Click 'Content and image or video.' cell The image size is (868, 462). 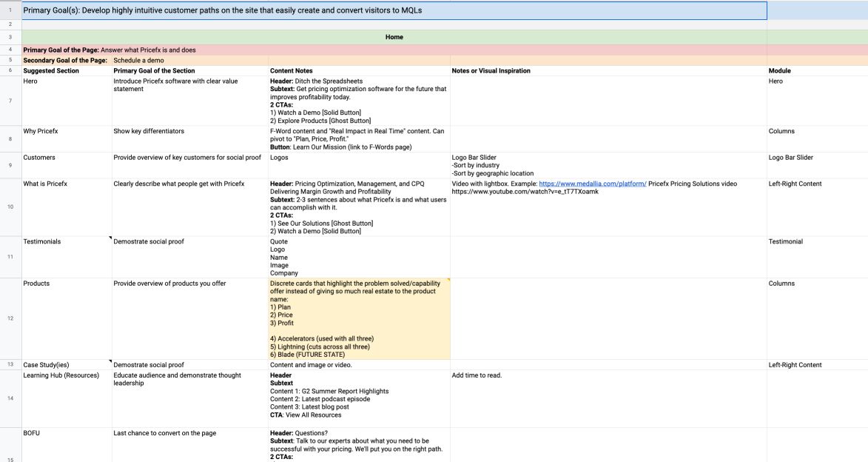click(360, 364)
